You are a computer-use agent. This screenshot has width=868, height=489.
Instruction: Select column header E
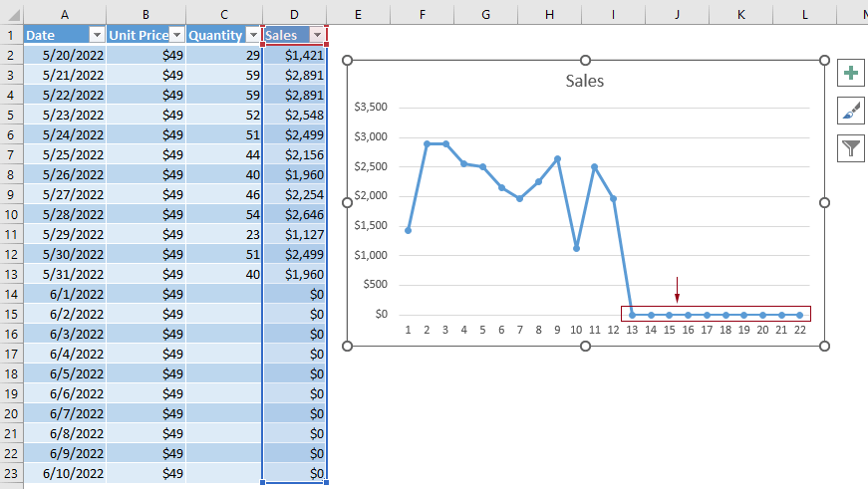358,14
